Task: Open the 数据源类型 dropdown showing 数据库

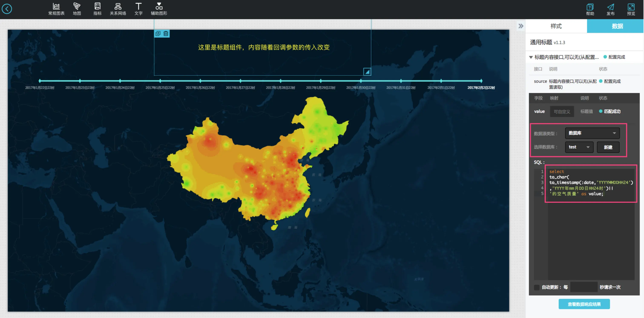Action: pos(592,133)
